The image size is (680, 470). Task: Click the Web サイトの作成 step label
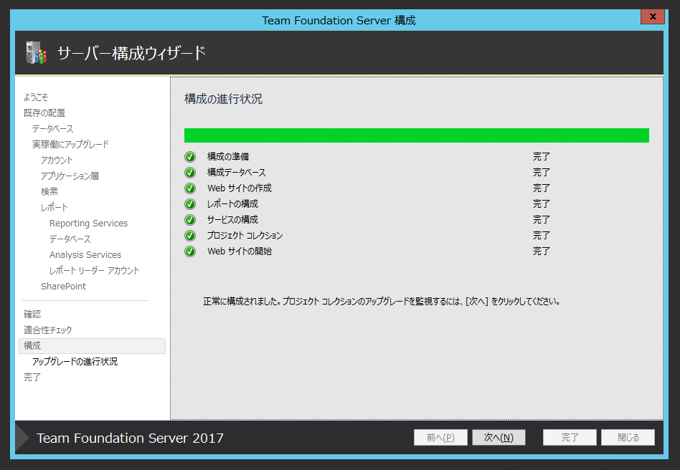(x=239, y=188)
